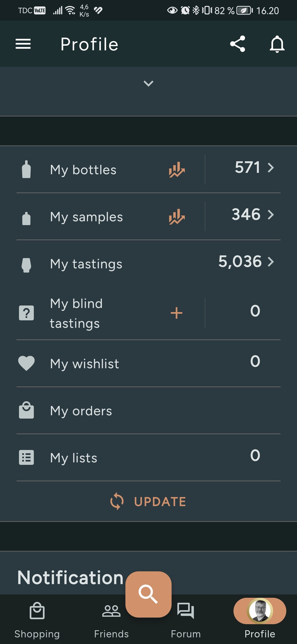This screenshot has width=297, height=644.
Task: Tap the My orders bag icon
Action: tap(26, 410)
